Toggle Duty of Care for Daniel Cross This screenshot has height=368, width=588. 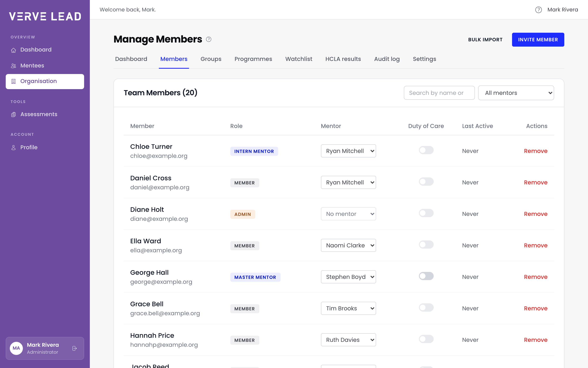point(426,182)
